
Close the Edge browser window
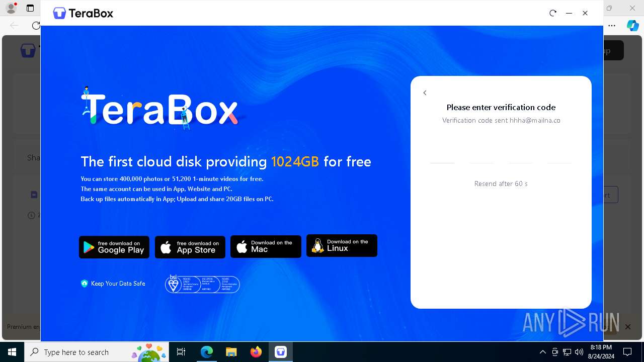632,8
